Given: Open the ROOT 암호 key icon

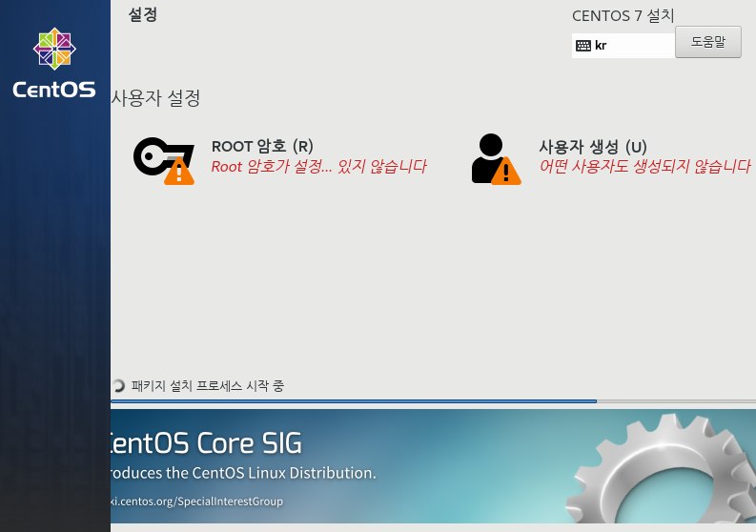Looking at the screenshot, I should [164, 160].
